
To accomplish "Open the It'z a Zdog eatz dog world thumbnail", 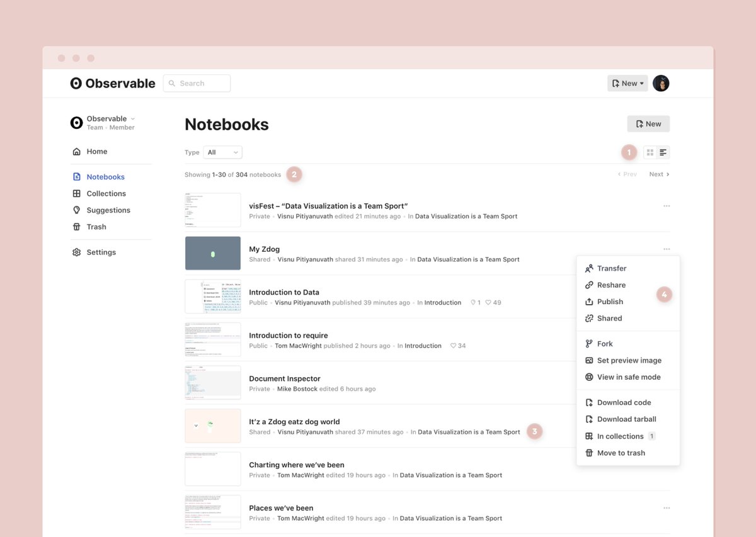I will point(213,426).
